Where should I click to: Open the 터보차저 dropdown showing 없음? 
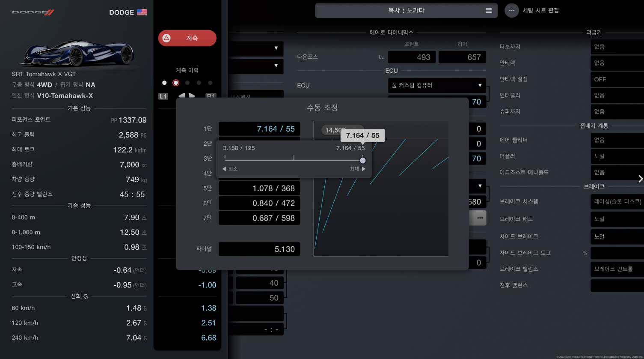617,47
